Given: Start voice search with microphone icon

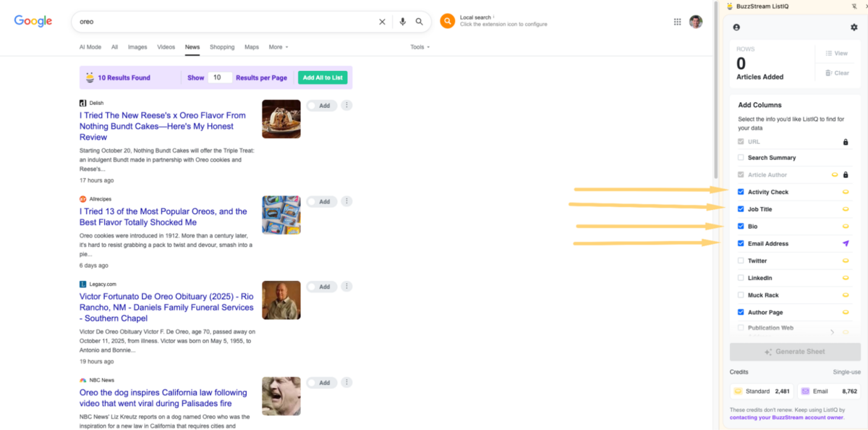Looking at the screenshot, I should click(403, 22).
